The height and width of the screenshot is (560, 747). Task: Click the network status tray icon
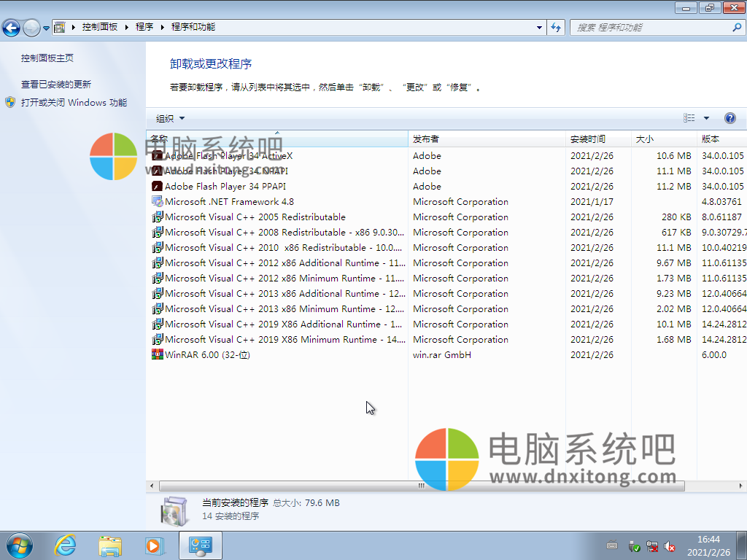point(651,545)
